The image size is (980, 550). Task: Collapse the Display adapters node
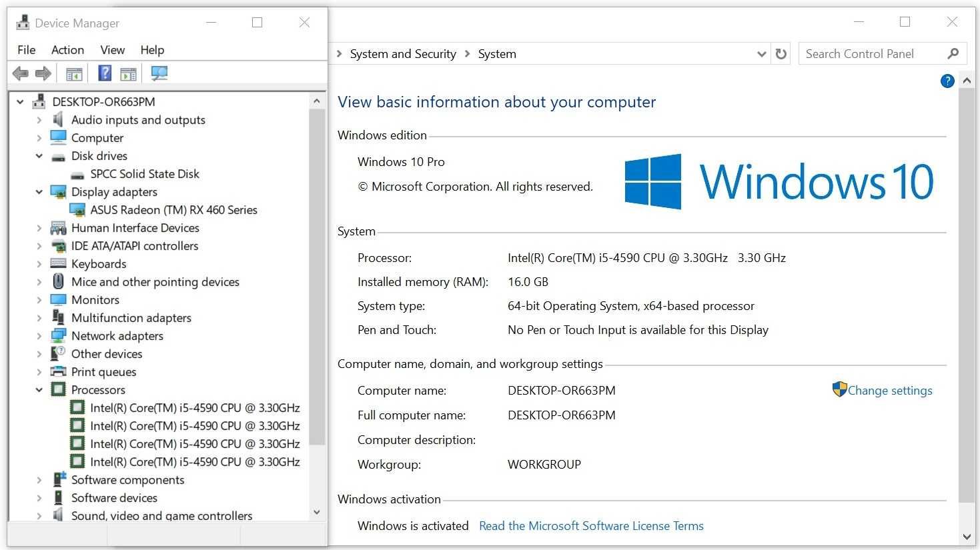point(39,192)
